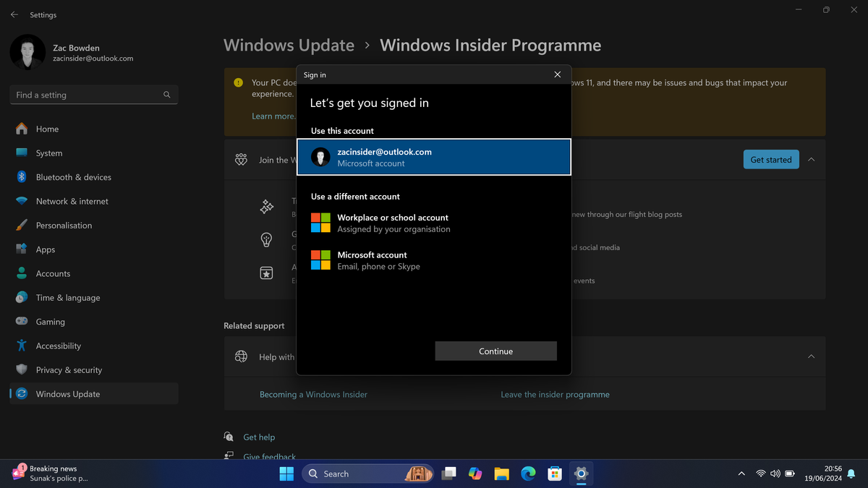Collapse the Windows Insider Programme join section
Viewport: 868px width, 488px height.
click(811, 160)
